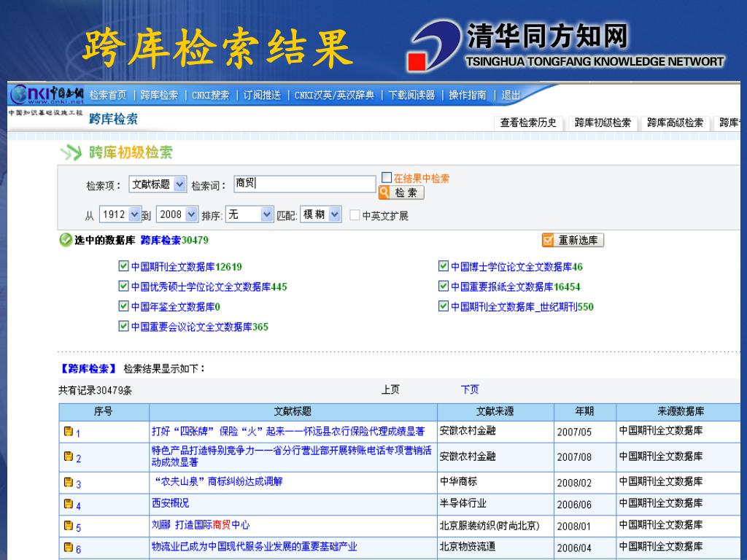Viewport: 747px width, 560px height.
Task: Click the 共有记录30479条 record count
Action: (x=96, y=391)
